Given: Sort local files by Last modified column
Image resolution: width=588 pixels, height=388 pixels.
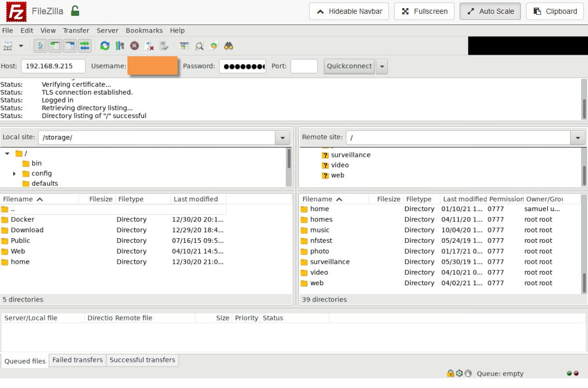Looking at the screenshot, I should tap(199, 199).
